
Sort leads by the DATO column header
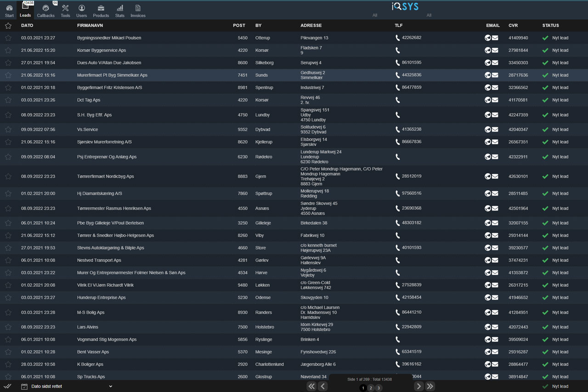point(27,26)
